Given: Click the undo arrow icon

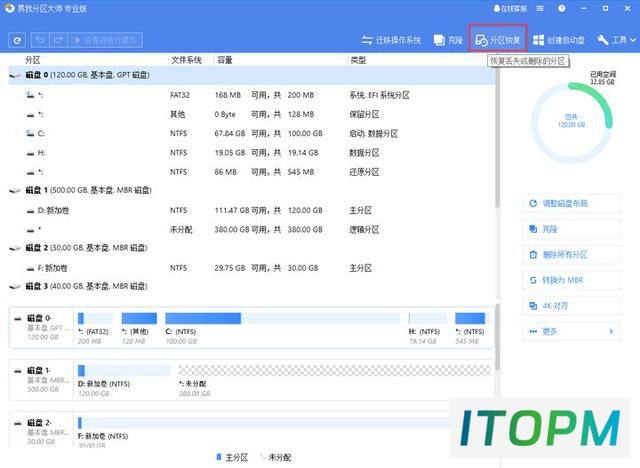Looking at the screenshot, I should coord(40,40).
